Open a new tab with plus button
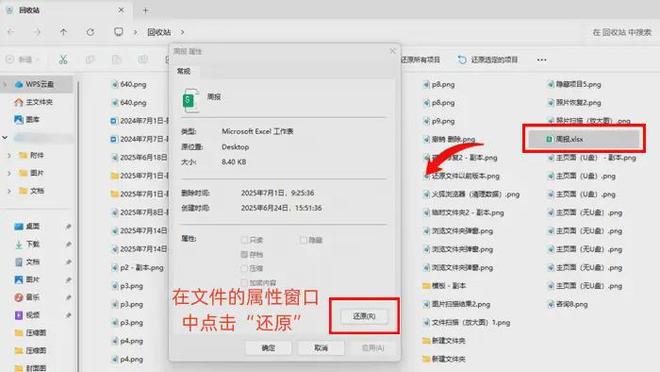 pyautogui.click(x=145, y=11)
